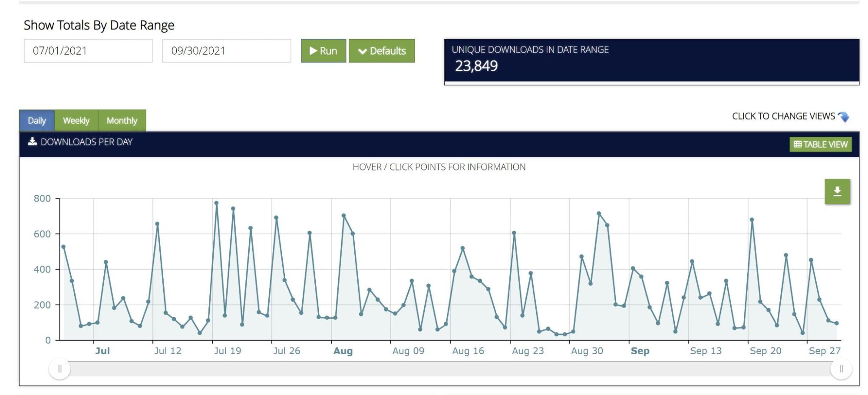The image size is (868, 395).
Task: Switch to the Weekly tab
Action: click(x=76, y=121)
